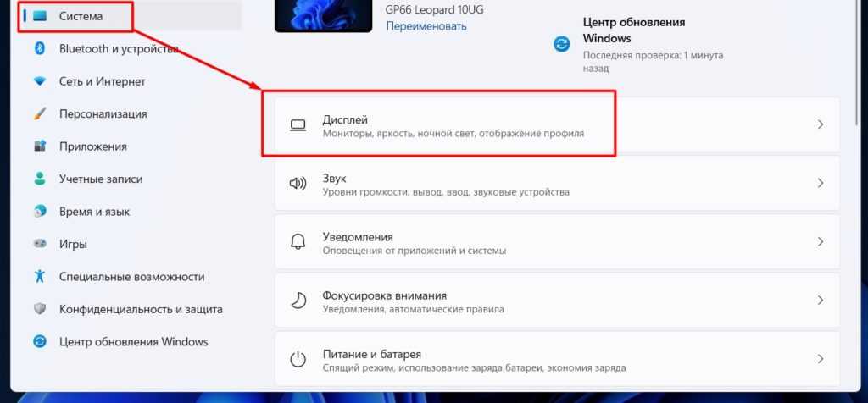This screenshot has width=868, height=403.
Task: Expand the Дисплей row chevron
Action: (821, 124)
